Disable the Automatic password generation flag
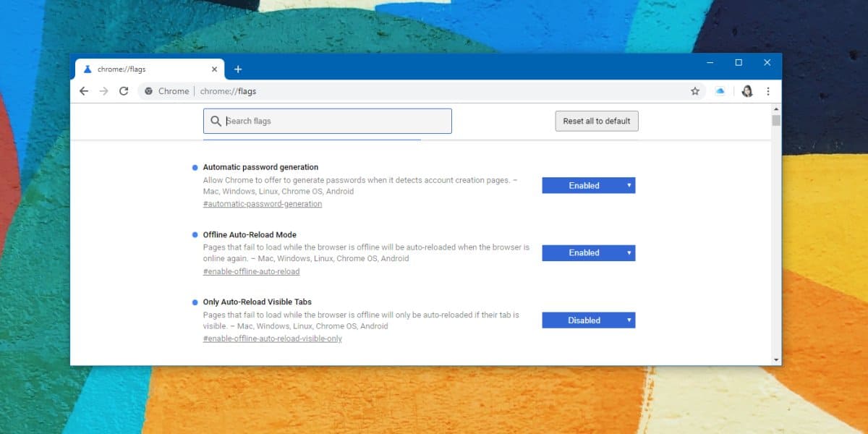The width and height of the screenshot is (868, 434). click(588, 185)
